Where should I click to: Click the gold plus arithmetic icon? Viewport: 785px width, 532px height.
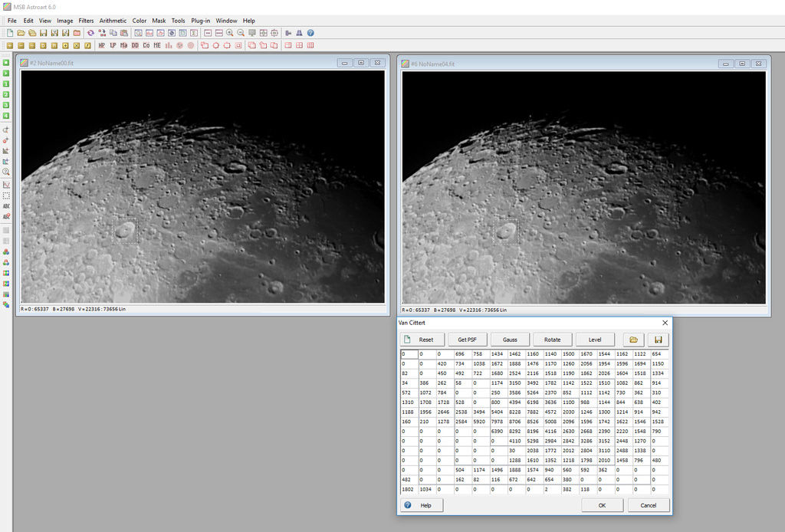tap(10, 45)
